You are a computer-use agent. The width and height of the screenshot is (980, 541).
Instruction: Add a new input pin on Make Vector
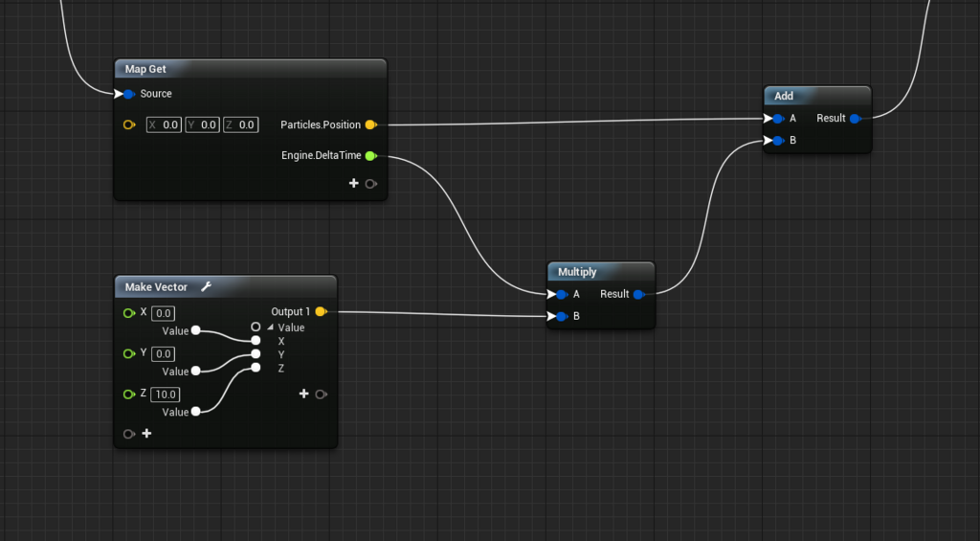pyautogui.click(x=146, y=434)
